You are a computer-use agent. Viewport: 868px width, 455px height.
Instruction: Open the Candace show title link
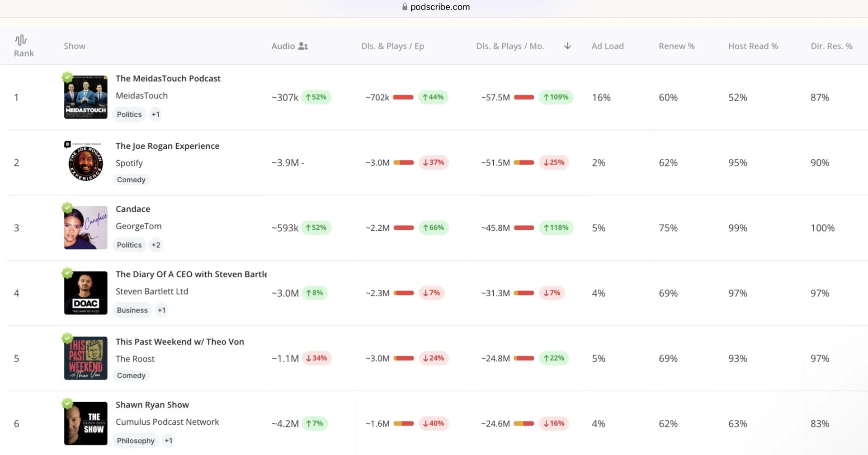click(x=133, y=209)
